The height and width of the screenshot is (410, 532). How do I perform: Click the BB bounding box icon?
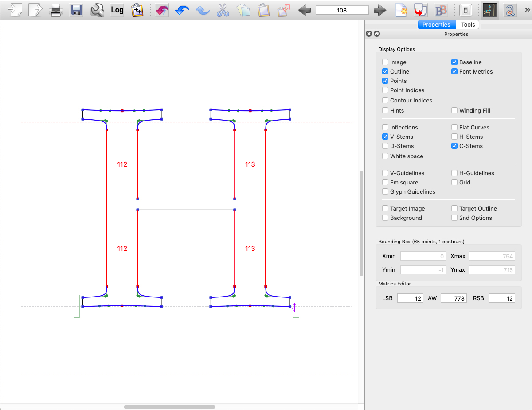click(x=441, y=10)
